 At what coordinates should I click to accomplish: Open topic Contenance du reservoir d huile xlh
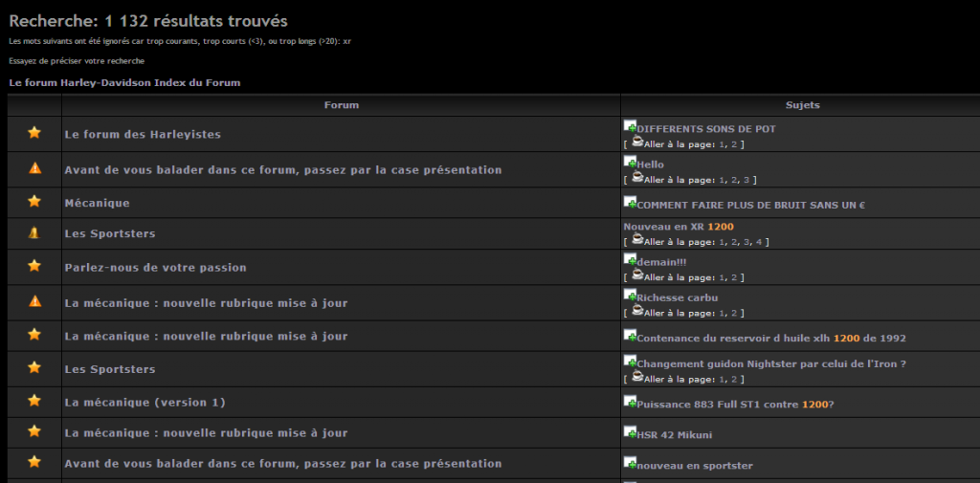pos(771,338)
